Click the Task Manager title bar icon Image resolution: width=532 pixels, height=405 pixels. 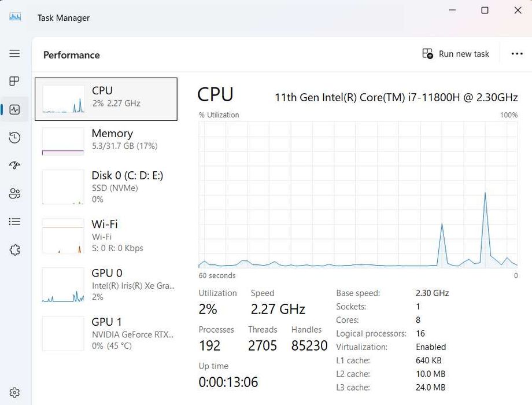point(15,17)
